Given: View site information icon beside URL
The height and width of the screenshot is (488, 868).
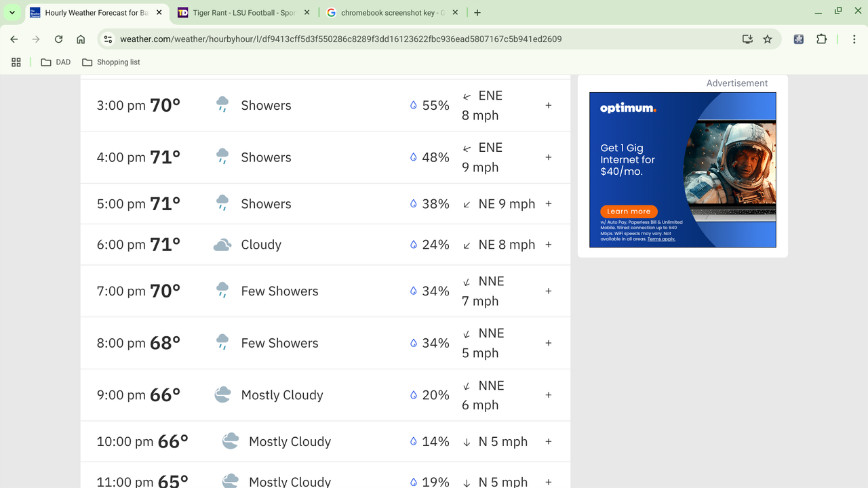Looking at the screenshot, I should pyautogui.click(x=108, y=39).
